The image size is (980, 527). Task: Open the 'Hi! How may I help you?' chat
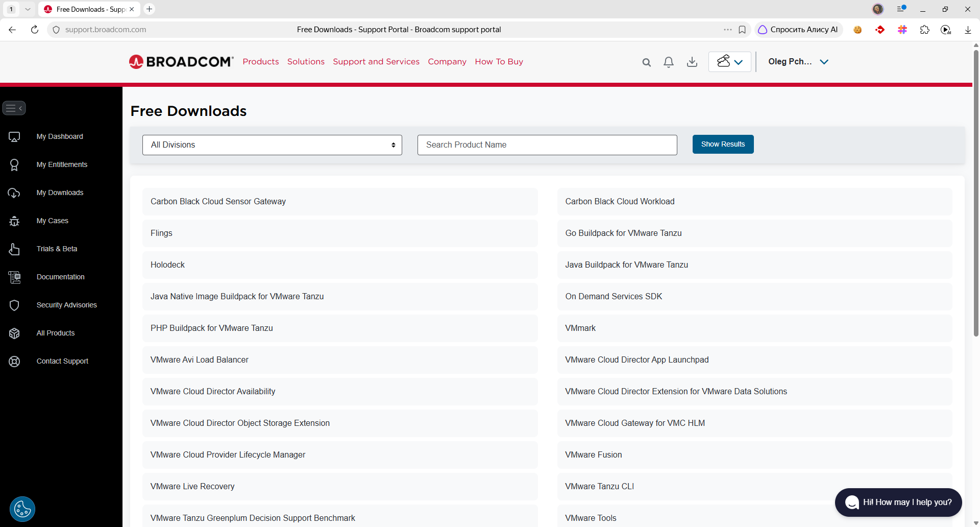898,502
